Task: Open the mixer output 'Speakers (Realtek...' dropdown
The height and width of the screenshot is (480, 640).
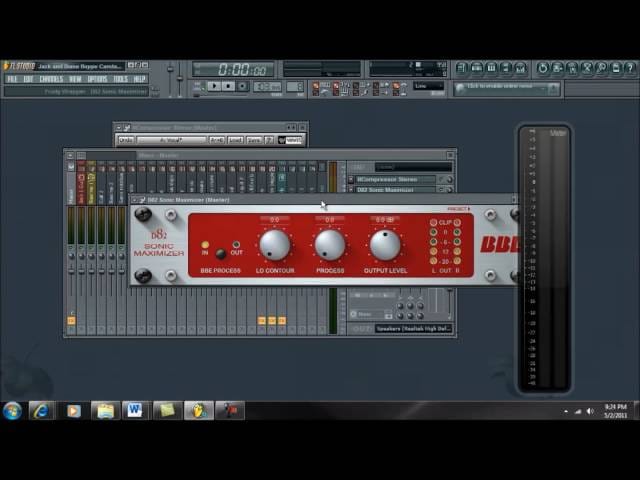Action: 413,329
